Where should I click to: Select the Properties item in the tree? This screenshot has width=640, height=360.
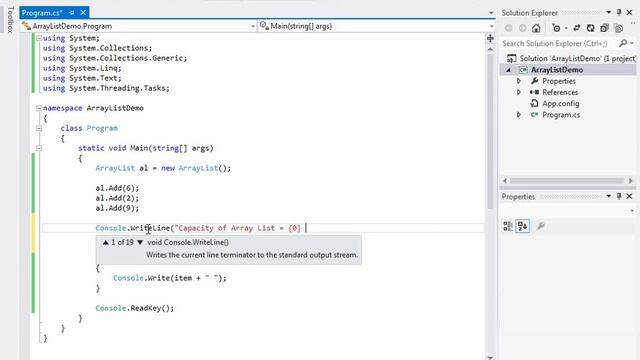[x=559, y=81]
